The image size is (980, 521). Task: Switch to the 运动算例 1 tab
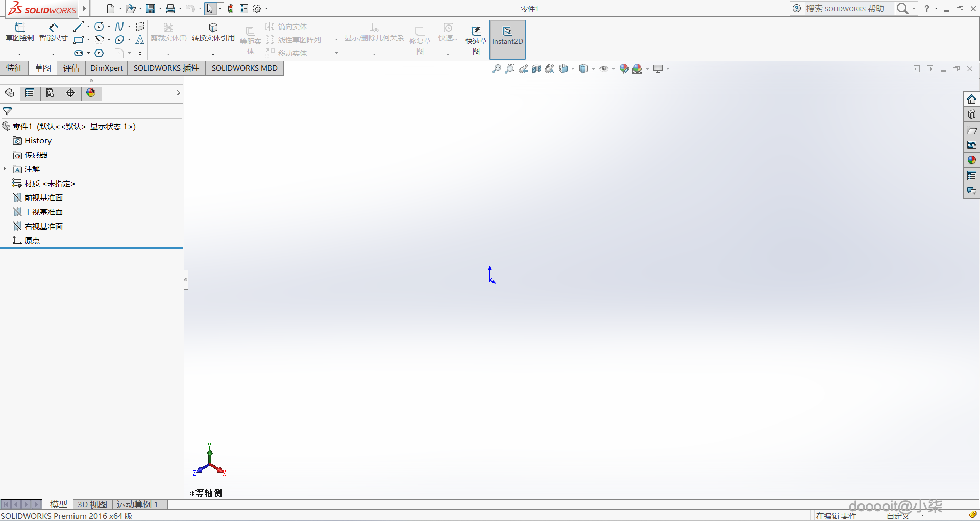tap(137, 504)
